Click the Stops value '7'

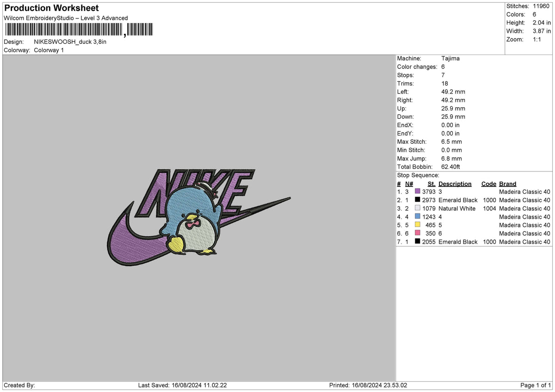444,75
